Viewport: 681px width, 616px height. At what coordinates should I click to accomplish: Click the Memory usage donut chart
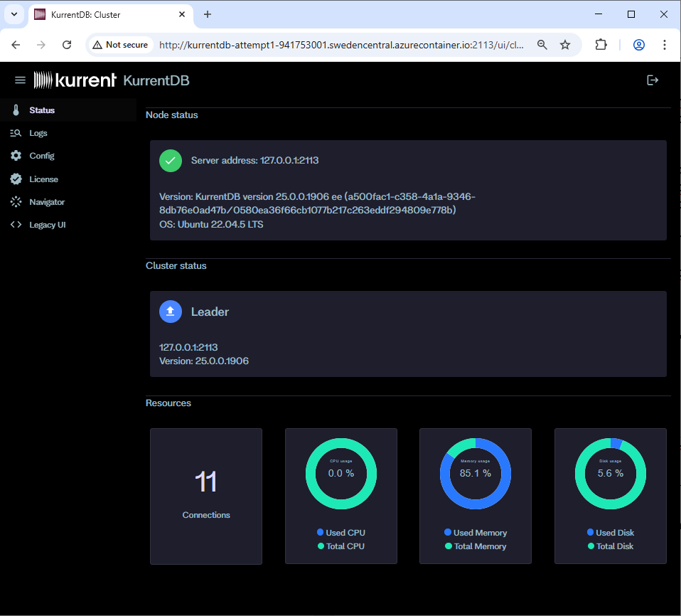(476, 474)
